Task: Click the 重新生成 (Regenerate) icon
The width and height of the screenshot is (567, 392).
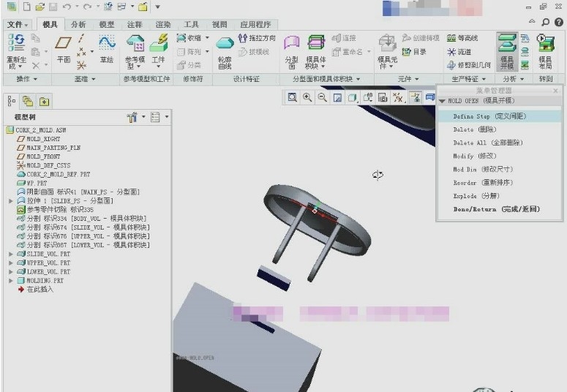Action: point(16,42)
